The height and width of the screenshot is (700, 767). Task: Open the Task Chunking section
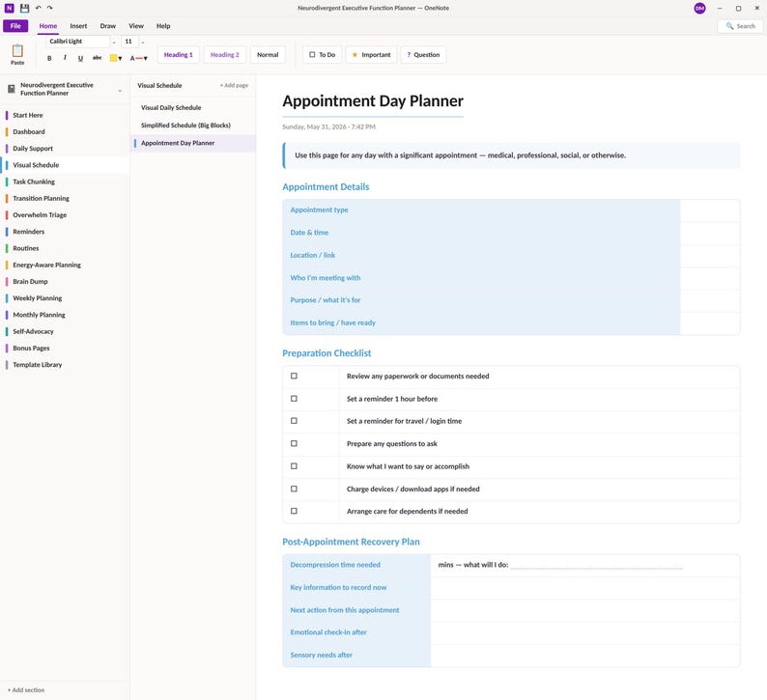(x=65, y=182)
